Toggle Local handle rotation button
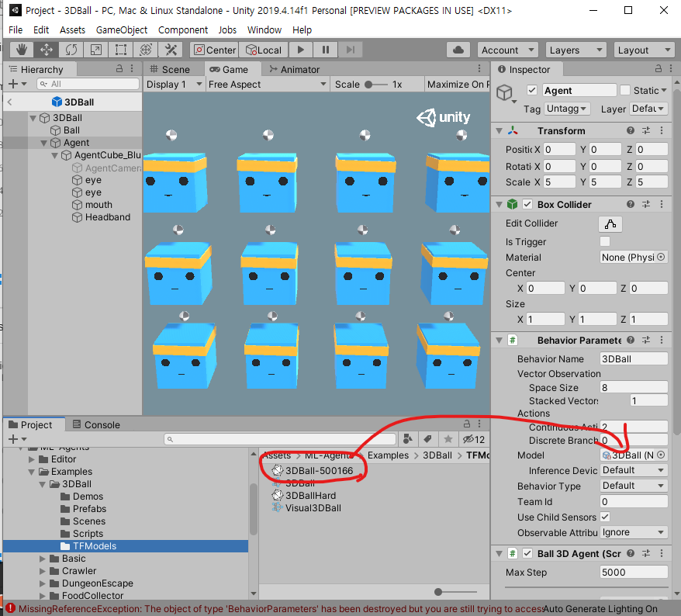The height and width of the screenshot is (616, 681). point(263,50)
